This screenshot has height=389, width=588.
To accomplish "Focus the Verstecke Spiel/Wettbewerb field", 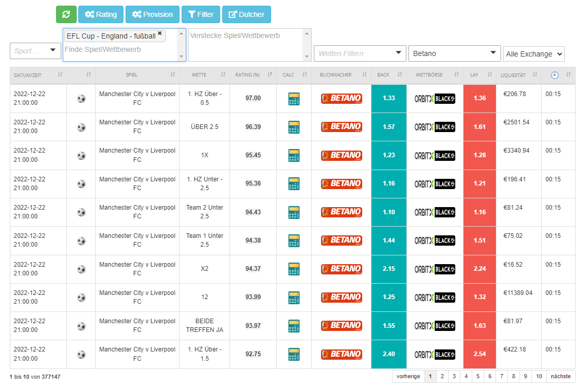I will coord(246,45).
